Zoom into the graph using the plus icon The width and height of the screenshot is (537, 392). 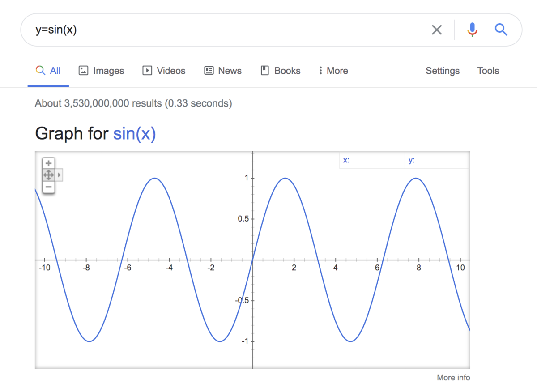coord(48,163)
